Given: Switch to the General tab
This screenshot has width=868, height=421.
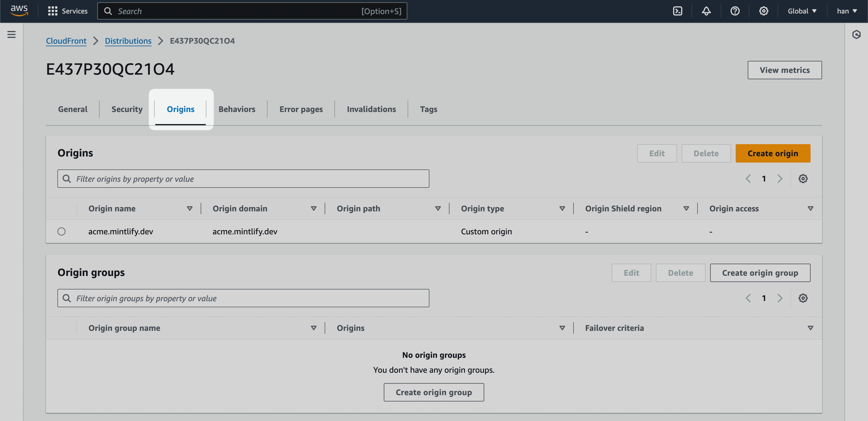Looking at the screenshot, I should [x=72, y=109].
